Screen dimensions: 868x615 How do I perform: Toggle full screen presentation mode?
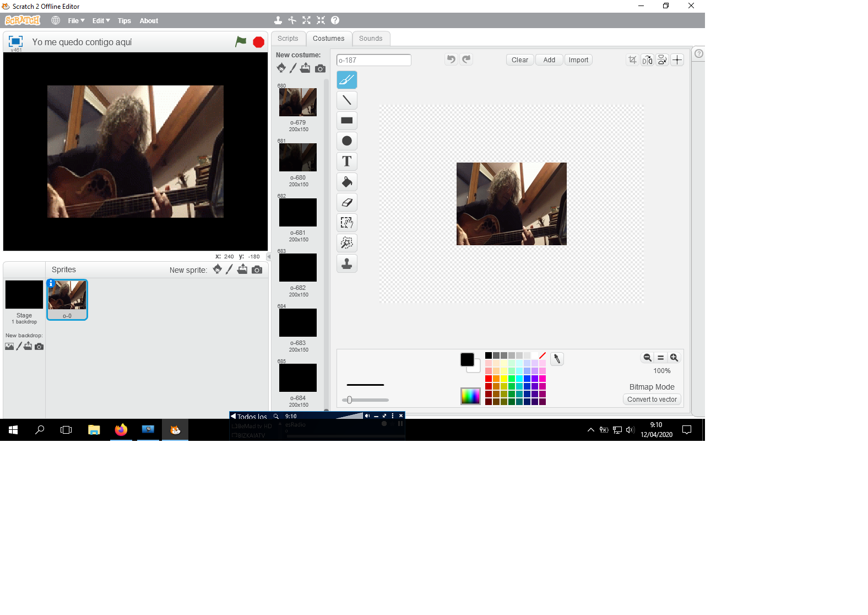[16, 41]
